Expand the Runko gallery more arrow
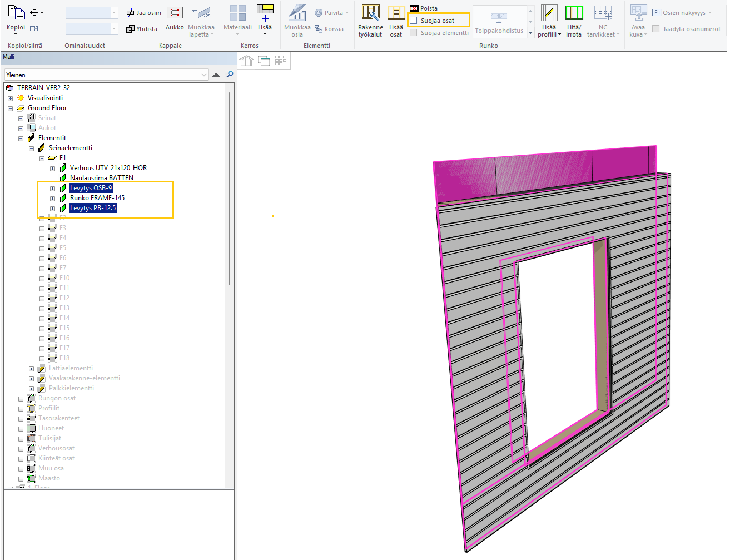The image size is (730, 560). [530, 33]
